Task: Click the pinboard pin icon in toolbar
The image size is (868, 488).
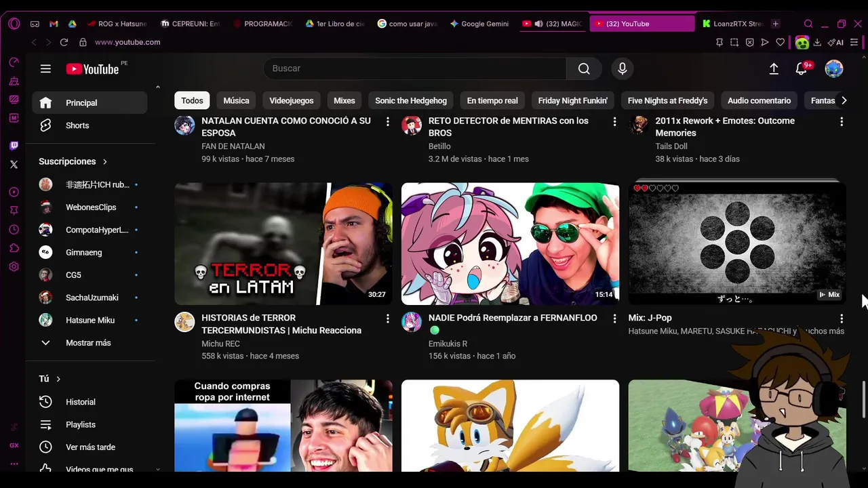Action: point(719,42)
